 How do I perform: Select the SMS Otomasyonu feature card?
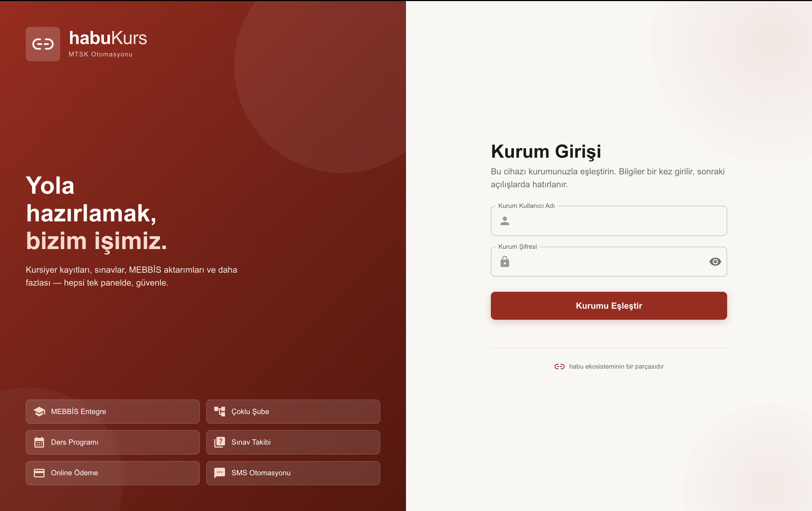pyautogui.click(x=293, y=473)
